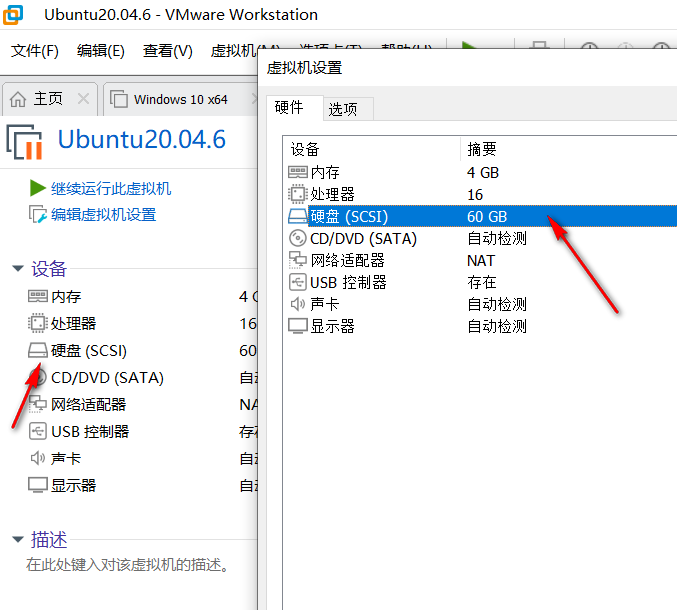
Task: Click NAT summary value in settings dialog
Action: pyautogui.click(x=481, y=261)
